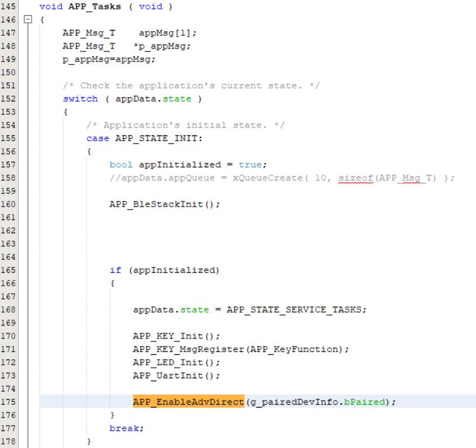The width and height of the screenshot is (476, 448).
Task: Click the 'true' literal on line 157
Action: (250, 165)
